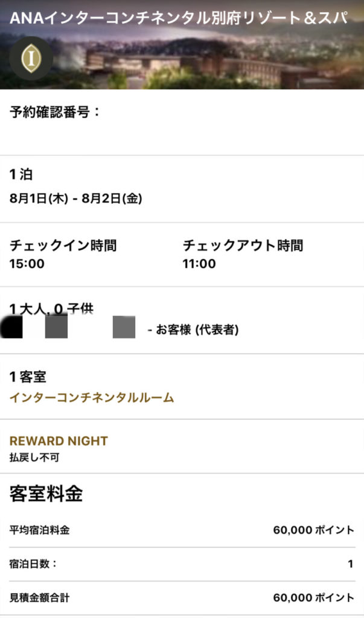The height and width of the screenshot is (618, 364).
Task: Open the インターコンチネンタルルーム room type link
Action: 92,398
